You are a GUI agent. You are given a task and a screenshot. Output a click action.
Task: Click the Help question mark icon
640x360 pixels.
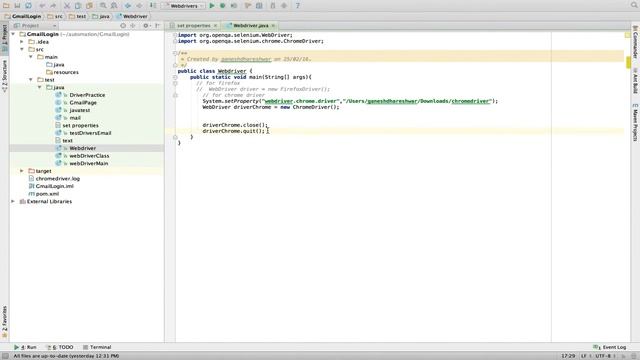click(298, 6)
